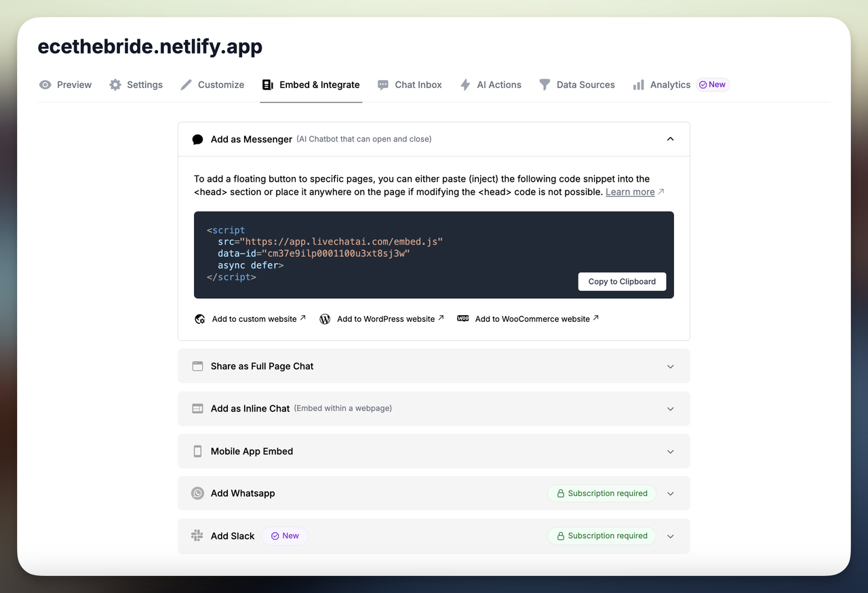Click the Copy to Clipboard button
Screen dimensions: 868x593
click(621, 281)
